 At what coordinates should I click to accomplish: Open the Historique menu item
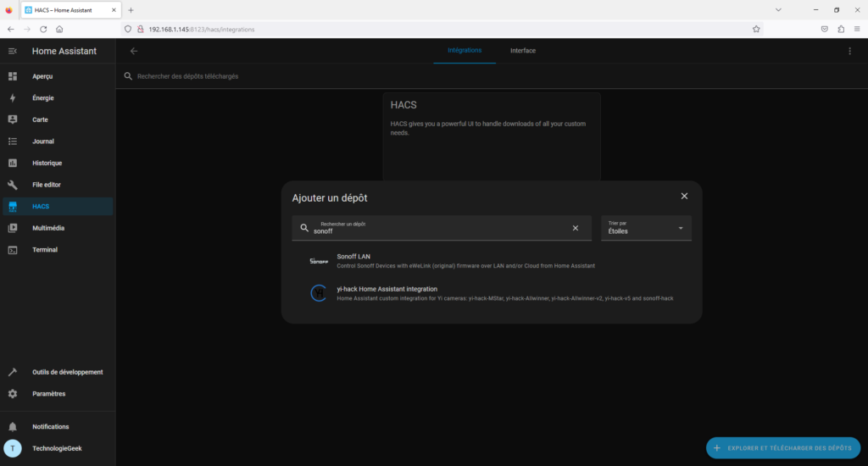(x=58, y=163)
